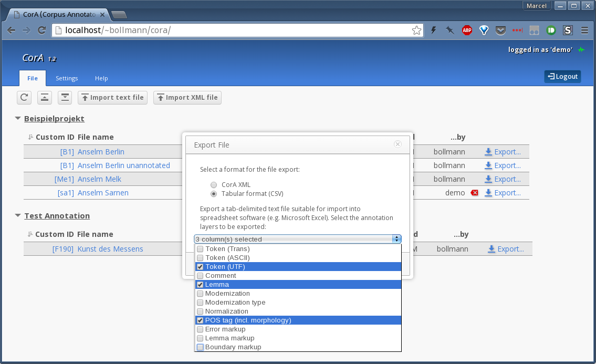Click the Adblock Plus extension icon
This screenshot has height=364, width=596.
coord(467,30)
